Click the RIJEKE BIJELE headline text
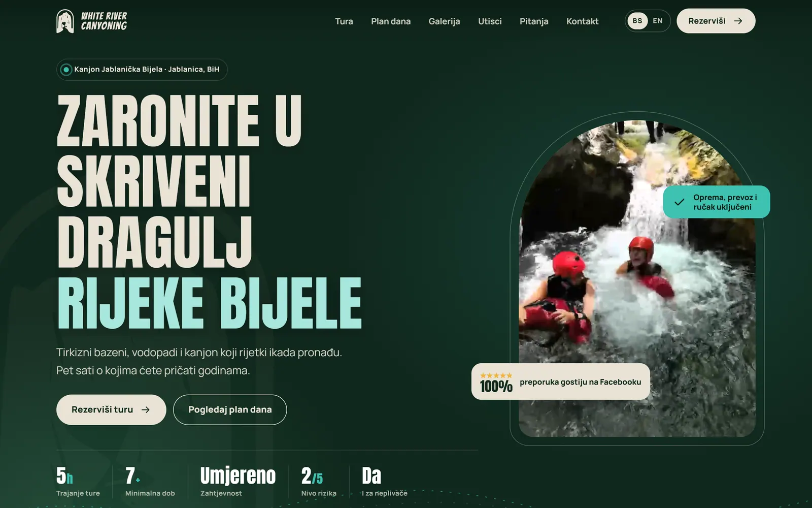Viewport: 812px width, 508px height. (x=209, y=303)
